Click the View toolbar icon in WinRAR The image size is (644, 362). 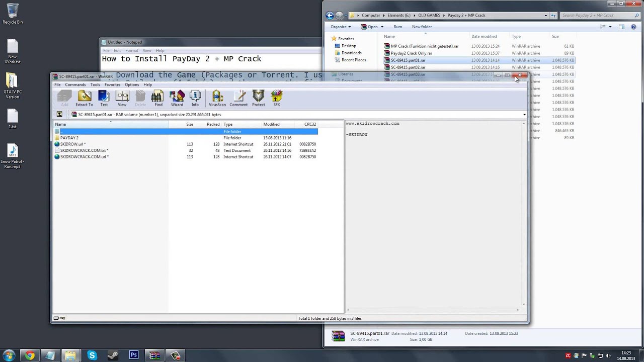point(122,99)
